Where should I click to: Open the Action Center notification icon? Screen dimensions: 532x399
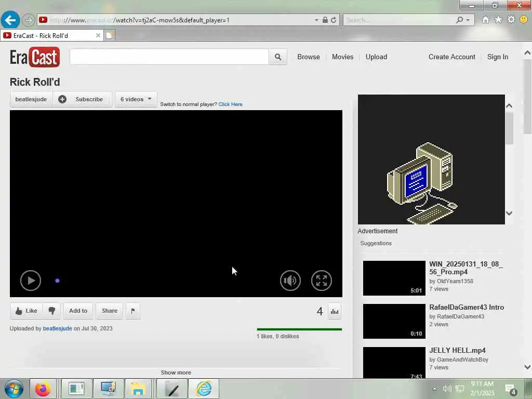click(511, 390)
